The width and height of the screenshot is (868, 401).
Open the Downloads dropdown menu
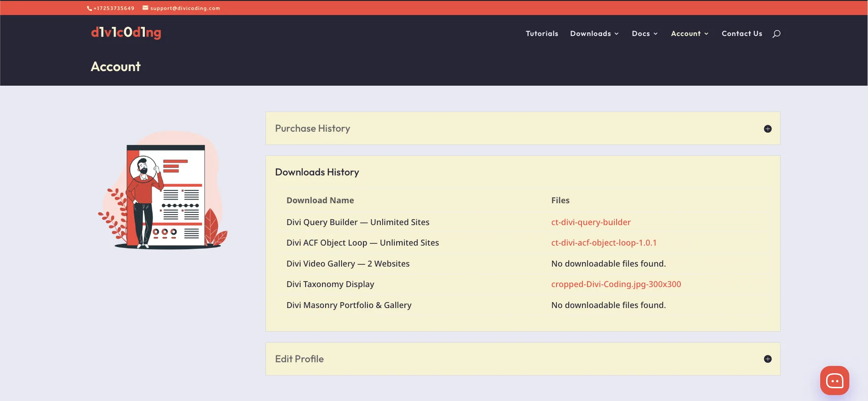tap(594, 34)
